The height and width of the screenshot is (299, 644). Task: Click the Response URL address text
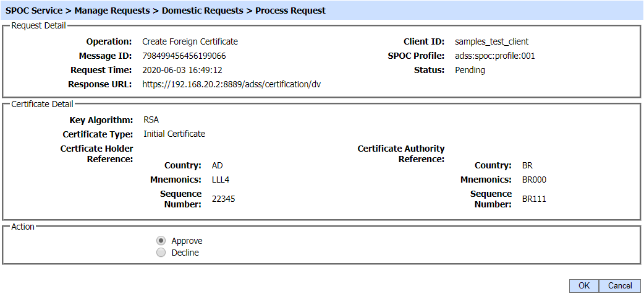(x=231, y=84)
